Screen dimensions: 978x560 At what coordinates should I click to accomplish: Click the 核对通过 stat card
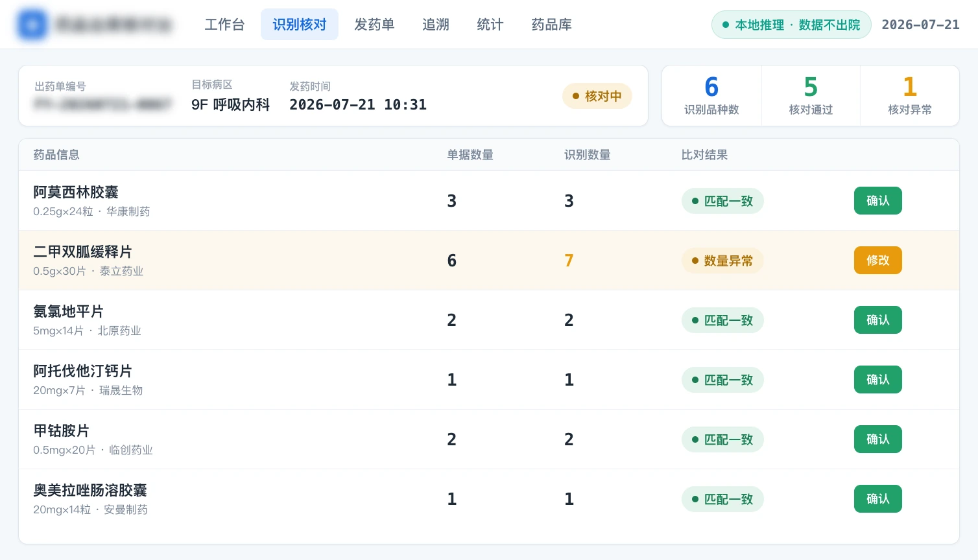click(811, 95)
